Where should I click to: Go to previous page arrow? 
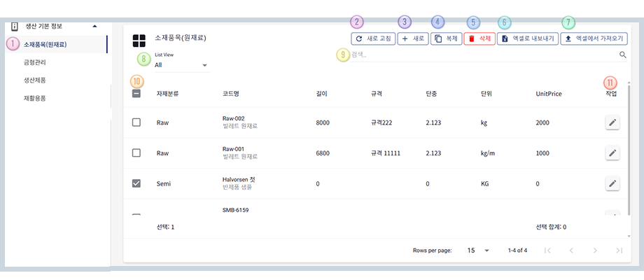[x=571, y=250]
